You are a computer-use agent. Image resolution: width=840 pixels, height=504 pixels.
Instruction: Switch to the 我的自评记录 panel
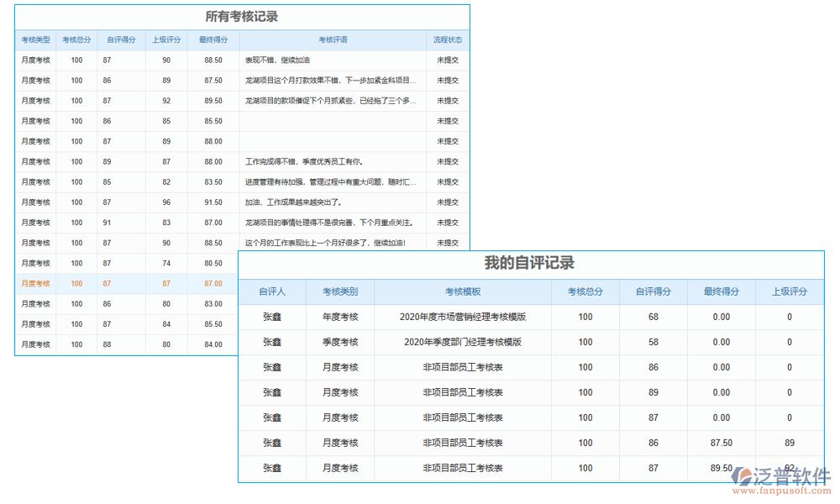coord(533,263)
